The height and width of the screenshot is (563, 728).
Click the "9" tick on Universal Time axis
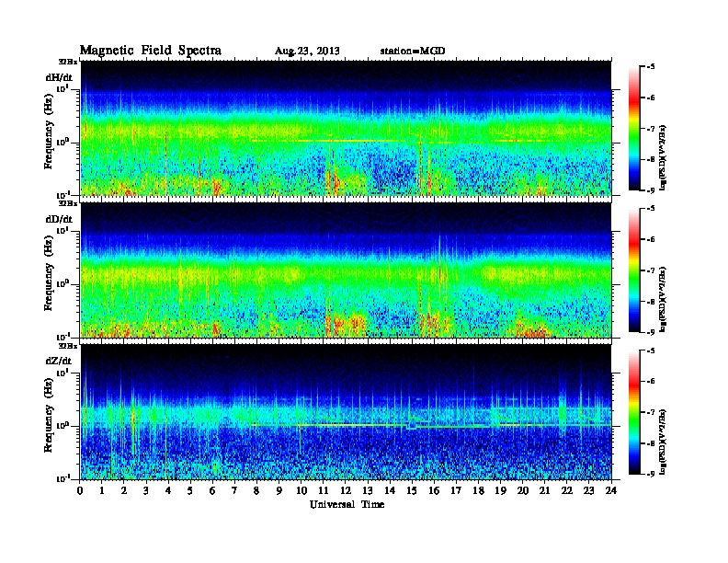(x=279, y=491)
